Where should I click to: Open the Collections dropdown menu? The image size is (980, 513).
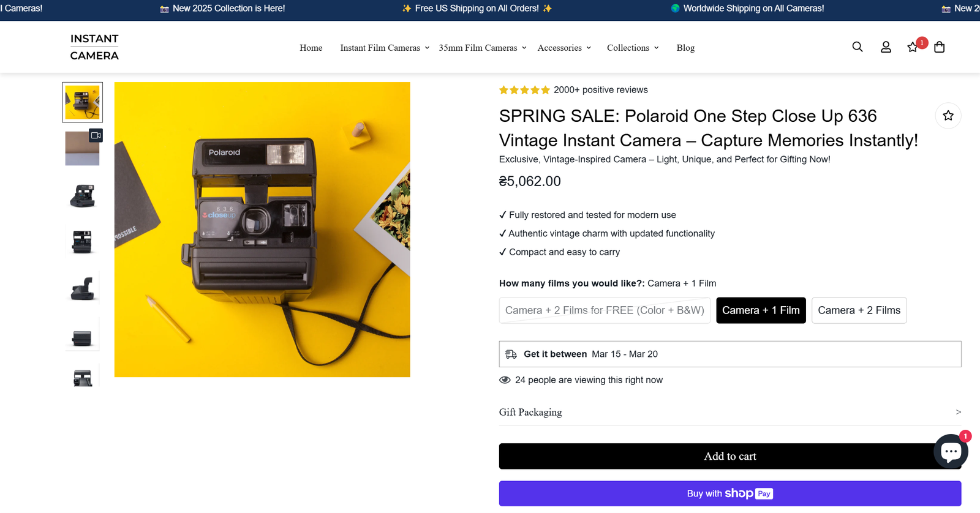coord(633,48)
